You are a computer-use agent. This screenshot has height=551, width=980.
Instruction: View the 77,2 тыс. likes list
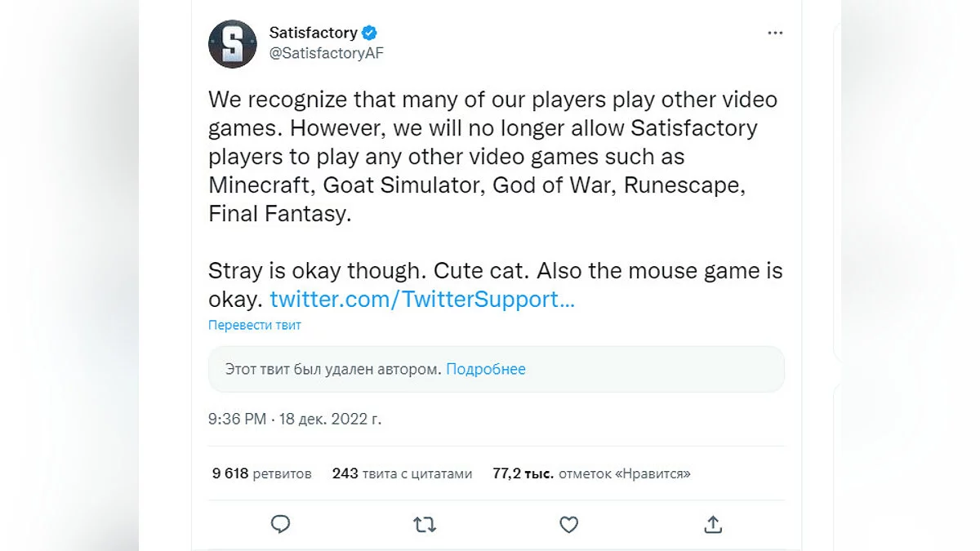pos(591,473)
